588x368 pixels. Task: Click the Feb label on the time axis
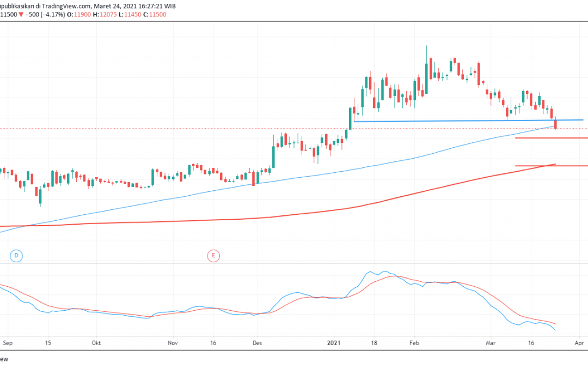click(413, 343)
